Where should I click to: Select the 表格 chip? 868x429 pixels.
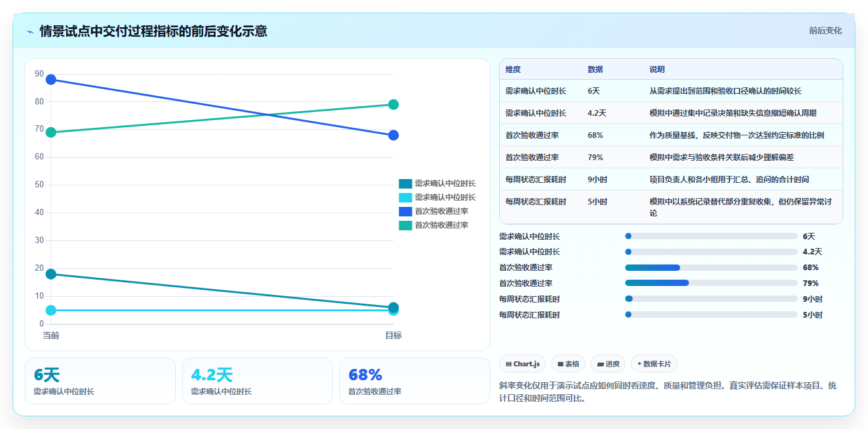[568, 364]
